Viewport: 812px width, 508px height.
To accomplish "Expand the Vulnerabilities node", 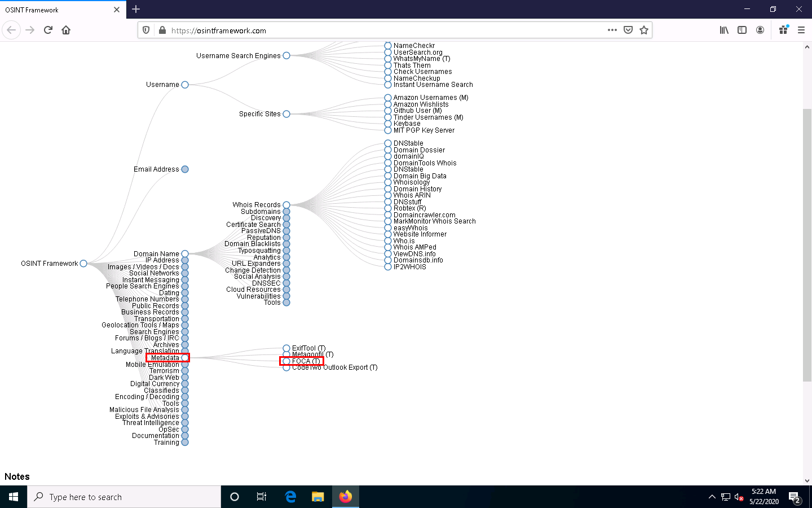I will click(286, 296).
